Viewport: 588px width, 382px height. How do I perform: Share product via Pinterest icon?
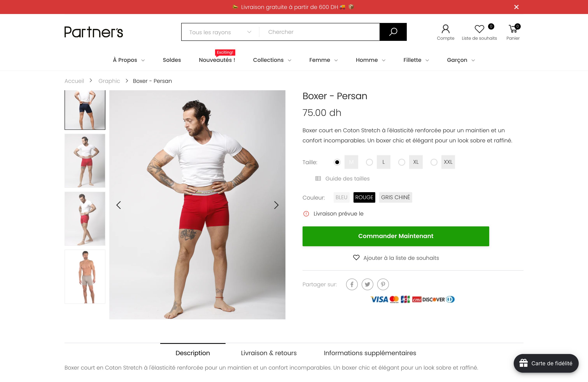coord(383,284)
